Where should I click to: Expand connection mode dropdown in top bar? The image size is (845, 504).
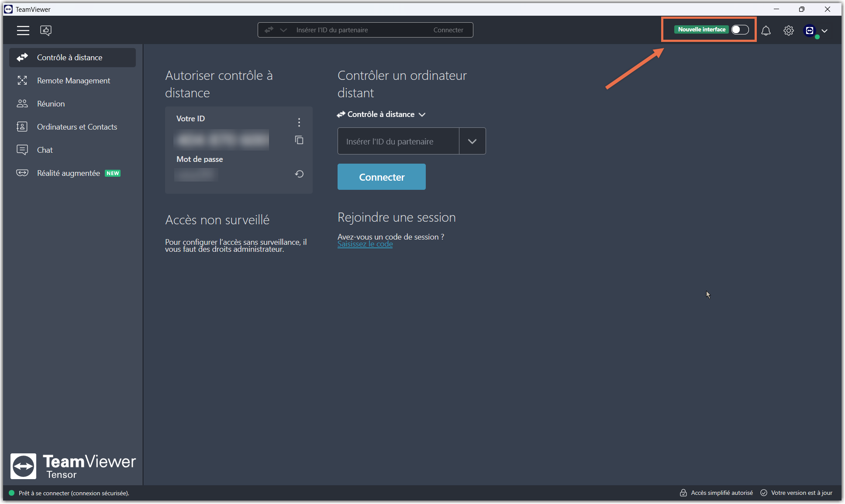[283, 30]
